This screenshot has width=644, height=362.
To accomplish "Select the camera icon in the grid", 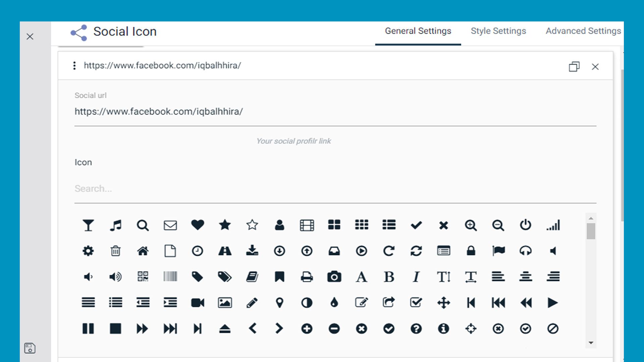I will pyautogui.click(x=334, y=277).
